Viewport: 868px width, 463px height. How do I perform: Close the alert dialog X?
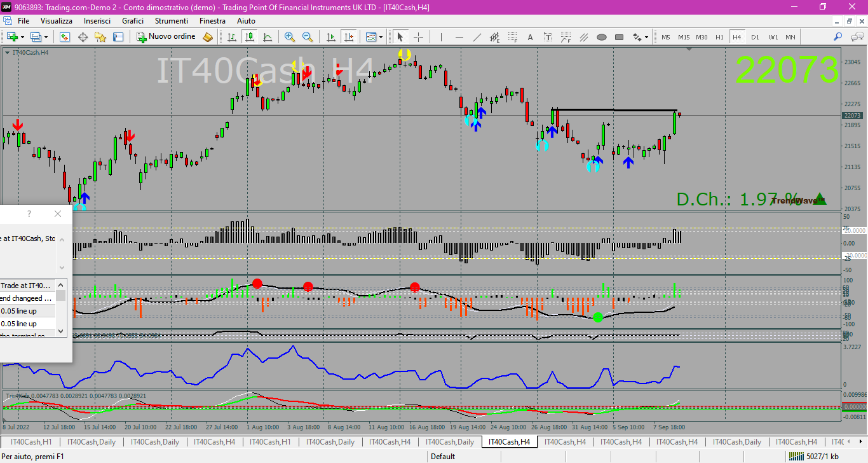click(x=58, y=214)
